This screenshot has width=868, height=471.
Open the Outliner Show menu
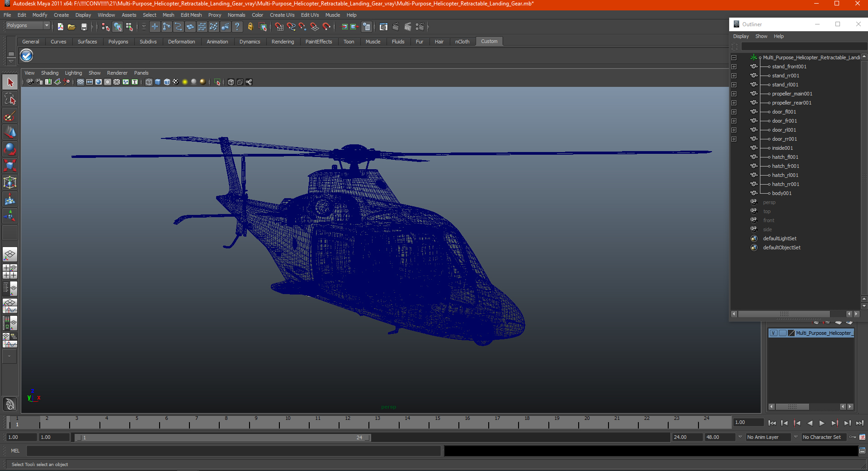tap(761, 36)
